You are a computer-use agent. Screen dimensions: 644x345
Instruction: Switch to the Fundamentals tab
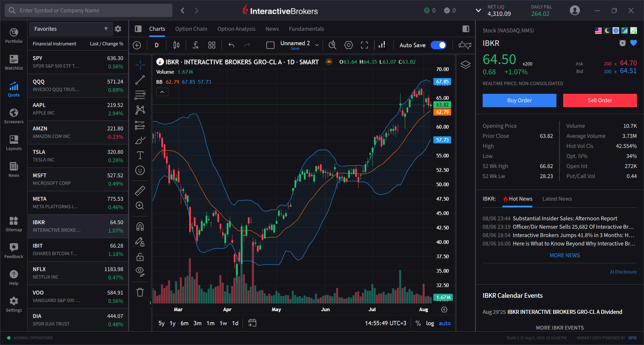[307, 29]
